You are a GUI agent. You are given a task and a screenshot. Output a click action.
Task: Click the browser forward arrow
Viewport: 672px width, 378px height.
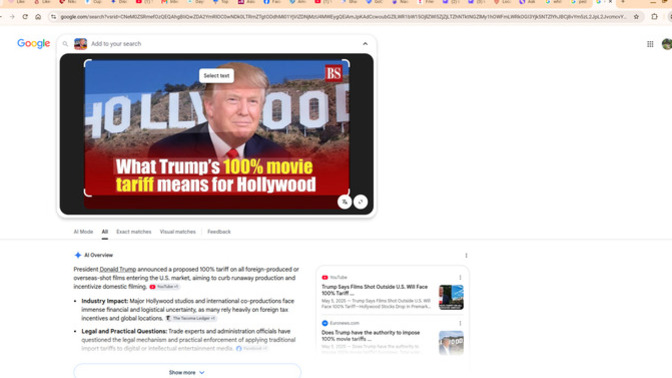[12, 17]
